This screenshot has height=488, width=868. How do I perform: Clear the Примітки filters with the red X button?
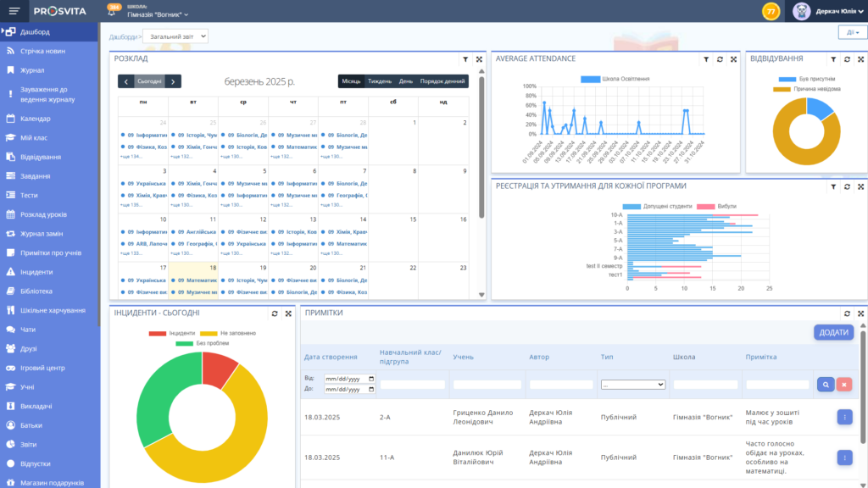(x=844, y=384)
